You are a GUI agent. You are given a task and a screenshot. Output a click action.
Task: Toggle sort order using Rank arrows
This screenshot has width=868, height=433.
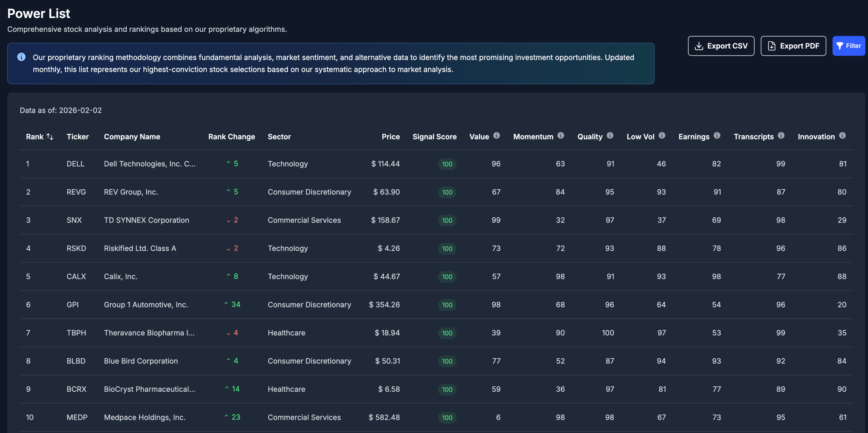50,137
